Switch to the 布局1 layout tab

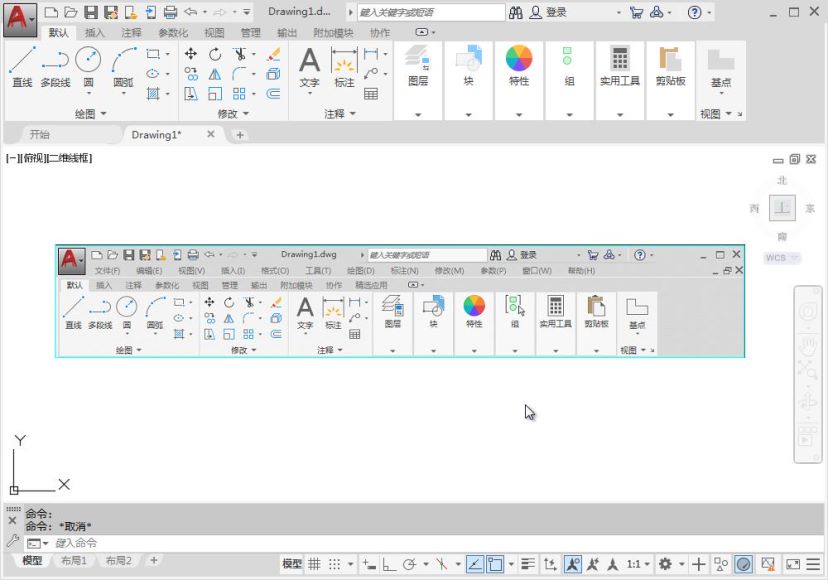[x=73, y=560]
